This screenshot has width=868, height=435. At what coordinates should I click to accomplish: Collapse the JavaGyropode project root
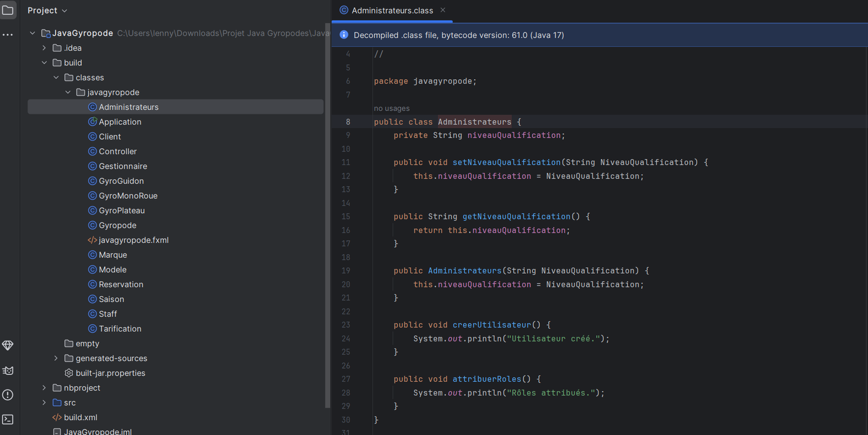point(33,33)
